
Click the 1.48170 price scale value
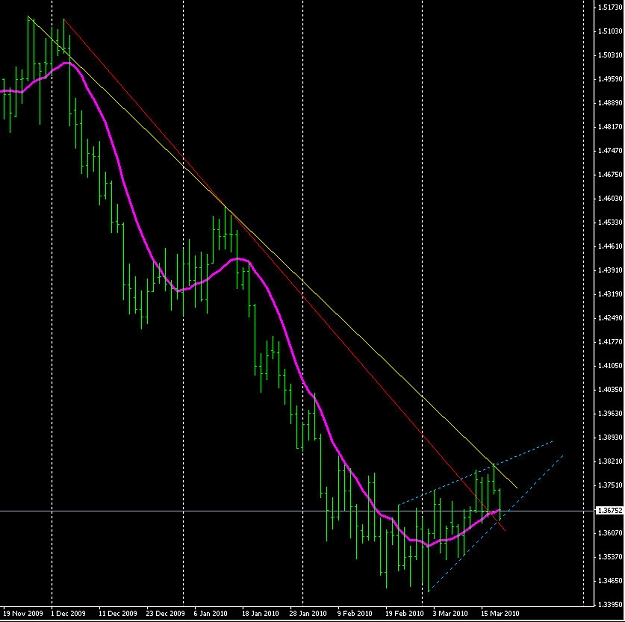[x=610, y=127]
